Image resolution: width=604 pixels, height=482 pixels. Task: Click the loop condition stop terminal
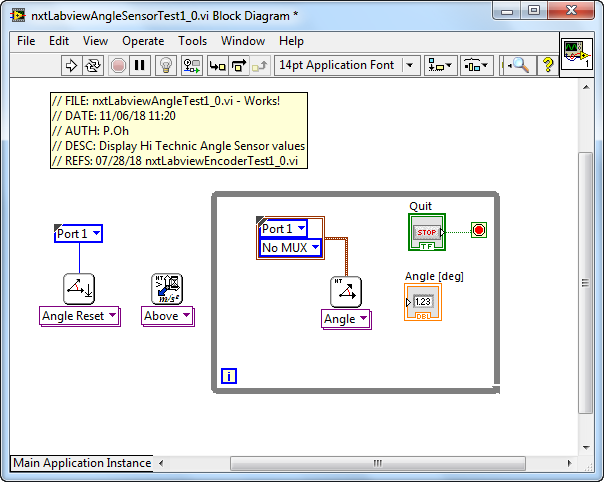point(479,230)
